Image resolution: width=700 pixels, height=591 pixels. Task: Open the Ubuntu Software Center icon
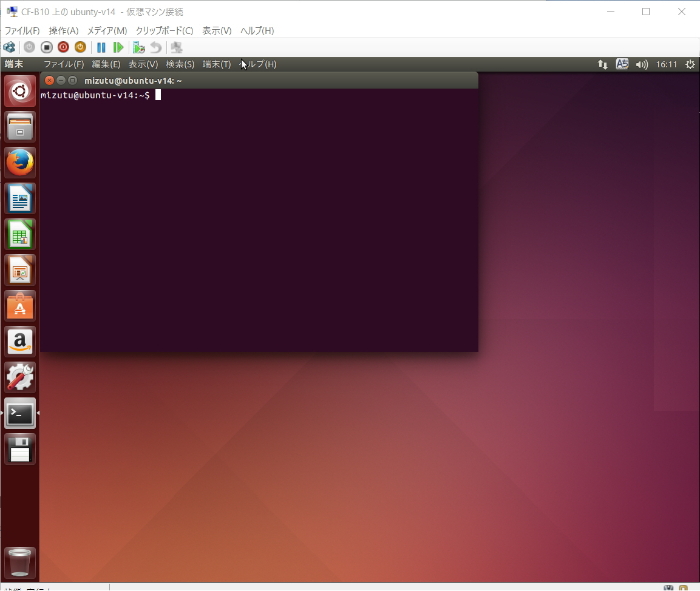click(20, 306)
